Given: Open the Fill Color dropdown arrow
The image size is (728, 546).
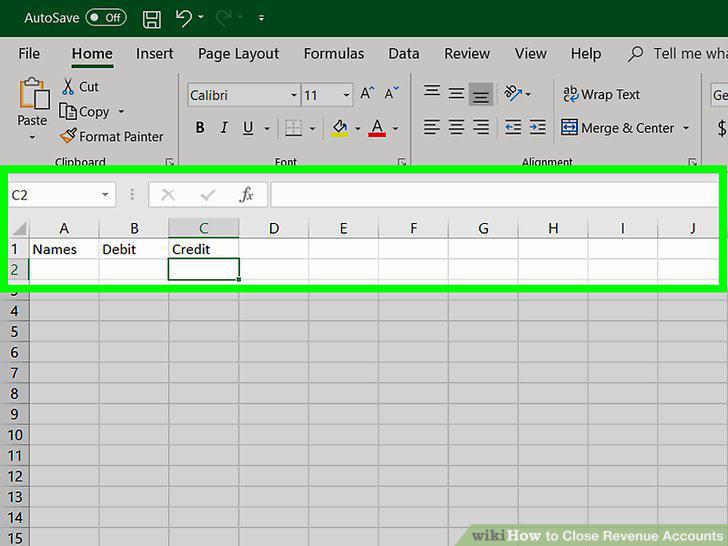Looking at the screenshot, I should (x=358, y=128).
